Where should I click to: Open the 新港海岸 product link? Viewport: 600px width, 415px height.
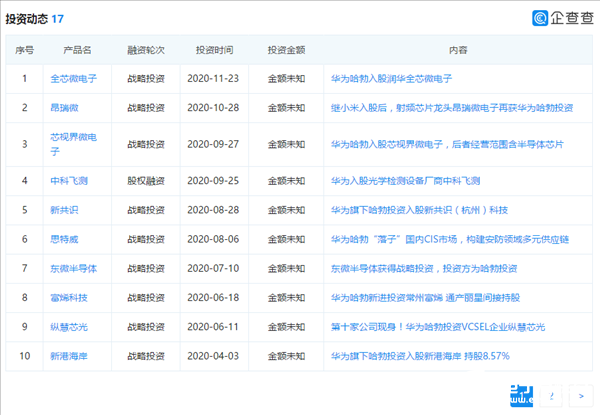69,356
